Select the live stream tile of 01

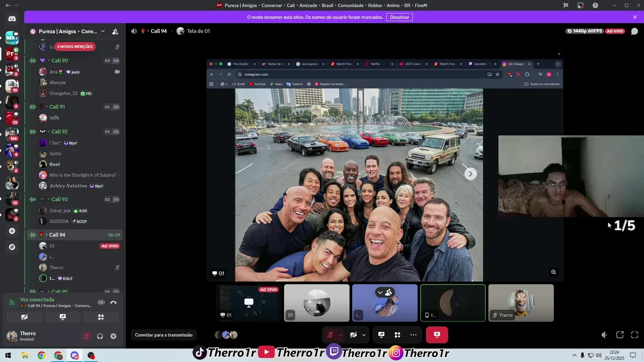pyautogui.click(x=249, y=303)
